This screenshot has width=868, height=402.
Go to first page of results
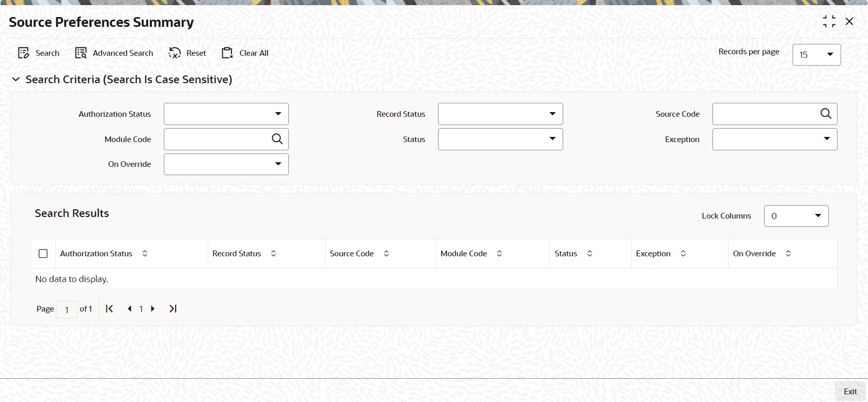(110, 308)
